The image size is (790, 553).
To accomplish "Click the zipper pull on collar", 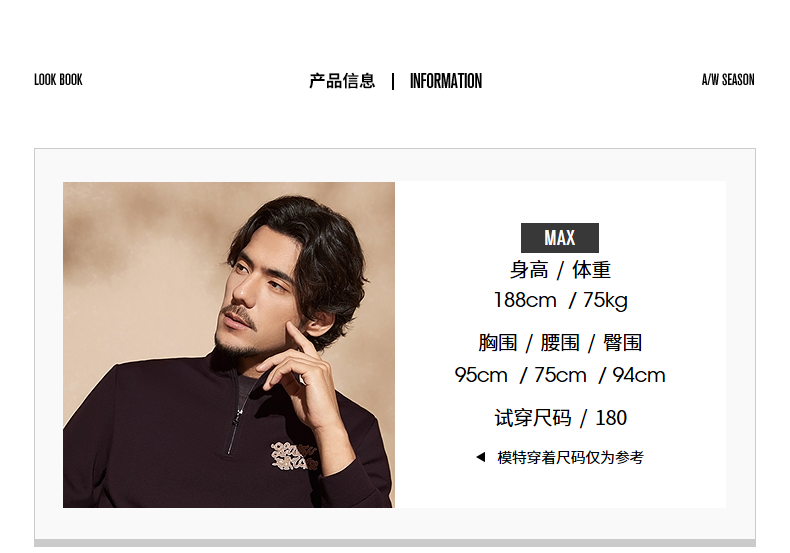I will pyautogui.click(x=236, y=418).
